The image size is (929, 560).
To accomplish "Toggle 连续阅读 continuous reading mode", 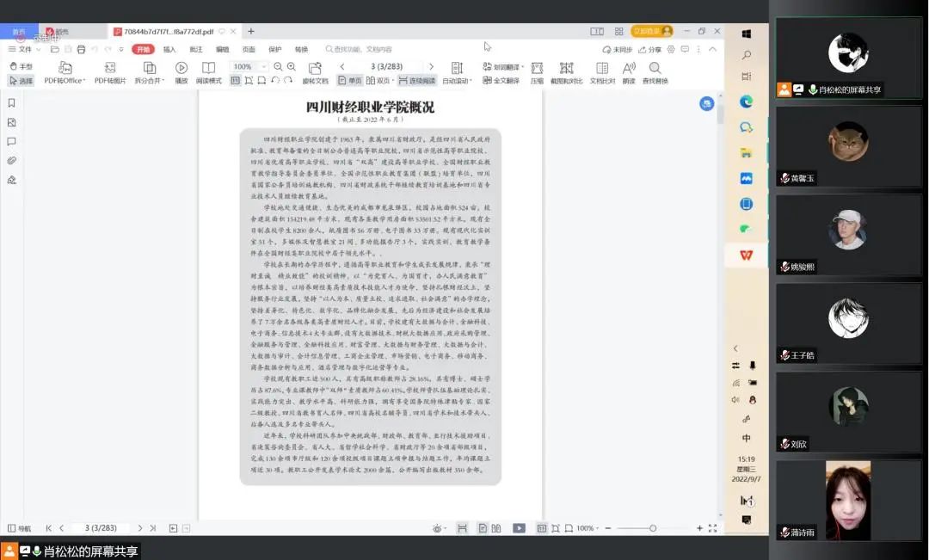I will pyautogui.click(x=416, y=81).
